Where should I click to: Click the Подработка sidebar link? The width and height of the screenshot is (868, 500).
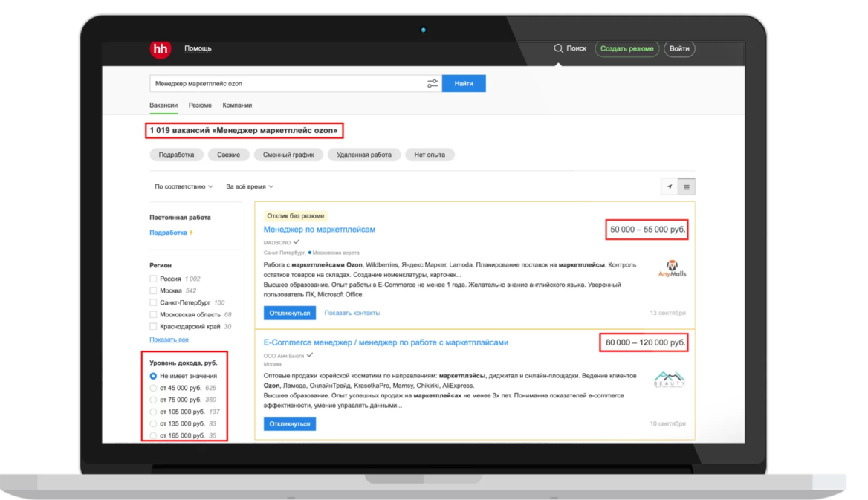click(x=168, y=233)
